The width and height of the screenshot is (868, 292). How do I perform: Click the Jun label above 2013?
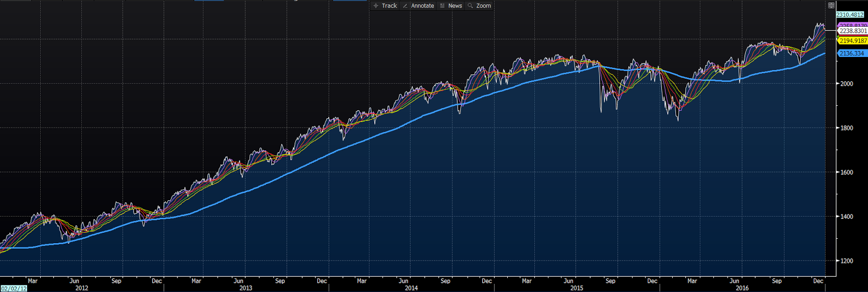[238, 281]
